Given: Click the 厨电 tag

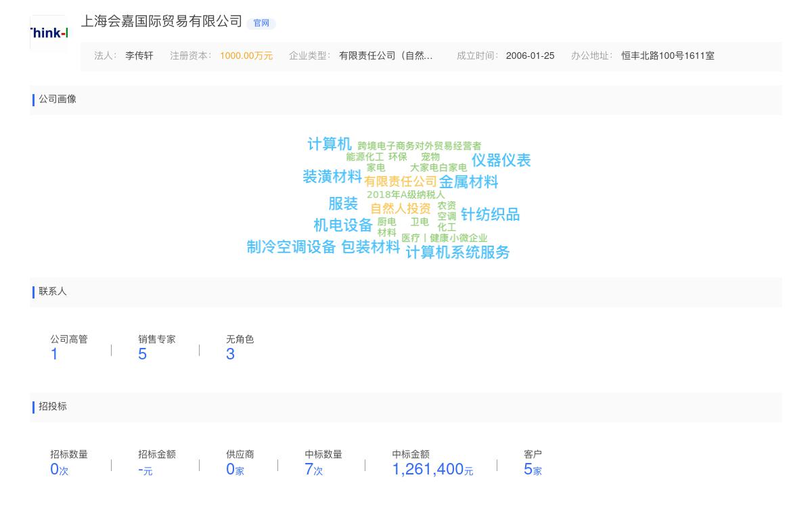Looking at the screenshot, I should (387, 222).
